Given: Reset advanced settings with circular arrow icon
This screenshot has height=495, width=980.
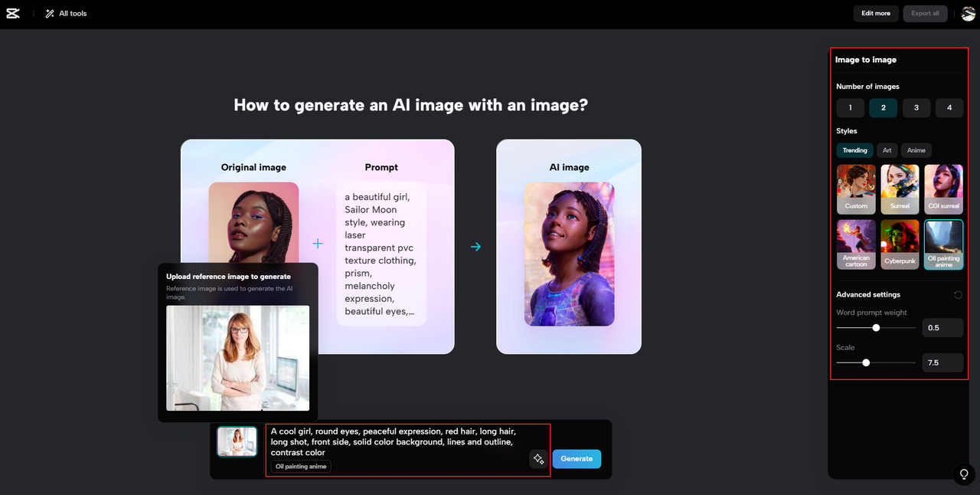Looking at the screenshot, I should (x=958, y=295).
